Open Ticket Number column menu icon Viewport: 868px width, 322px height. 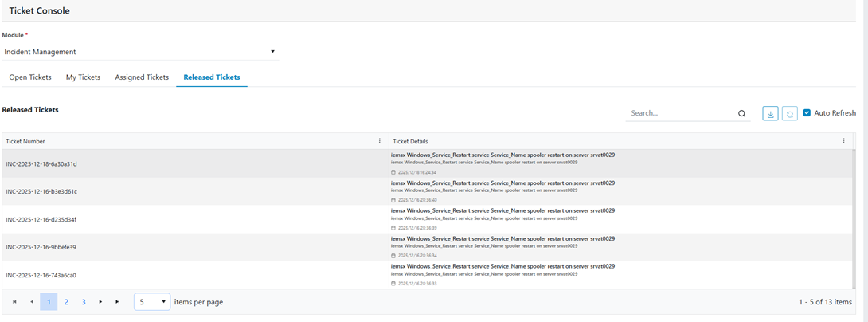pos(379,141)
